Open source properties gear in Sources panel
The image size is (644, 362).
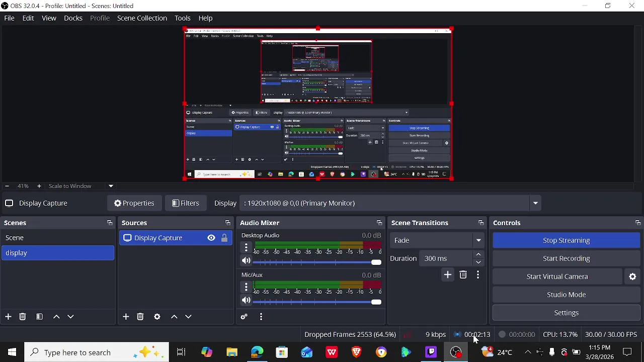(157, 317)
